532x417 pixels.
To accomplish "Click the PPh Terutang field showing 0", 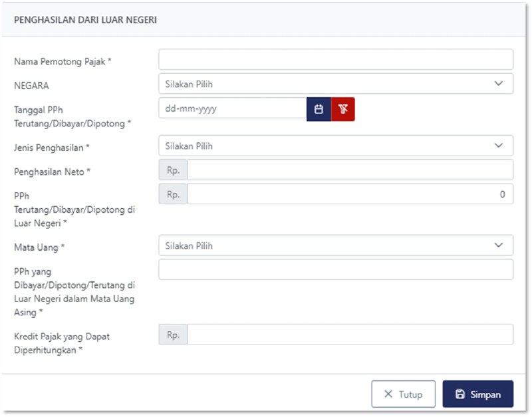I will 350,194.
